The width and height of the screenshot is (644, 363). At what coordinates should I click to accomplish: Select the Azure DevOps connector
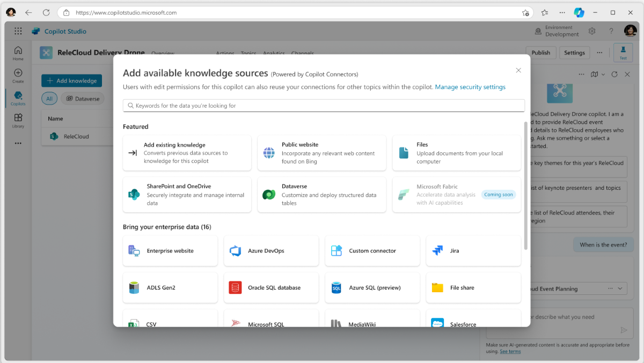click(x=271, y=250)
